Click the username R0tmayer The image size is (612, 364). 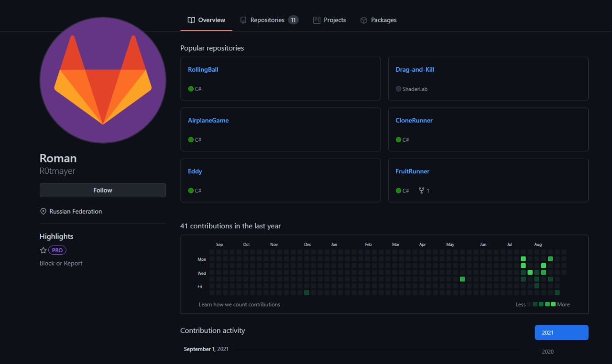pos(57,171)
